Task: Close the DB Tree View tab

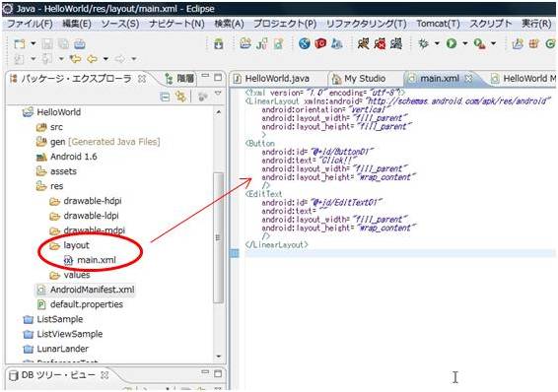Action: click(105, 375)
